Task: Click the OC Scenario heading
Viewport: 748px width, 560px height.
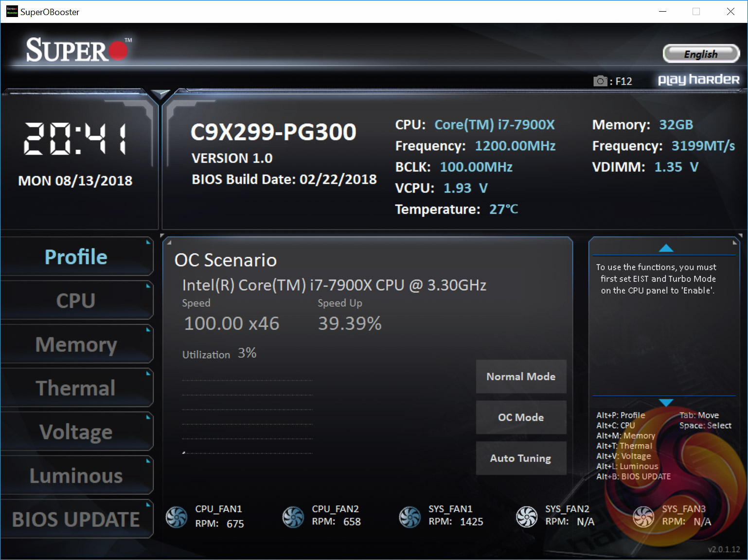Action: point(226,260)
